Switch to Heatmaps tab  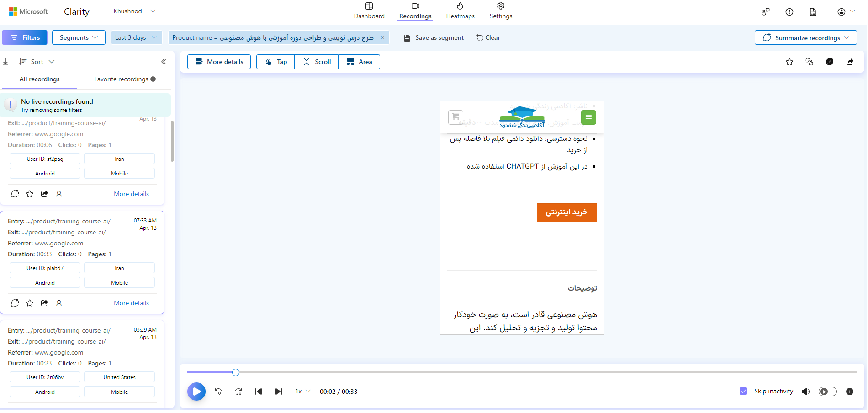(460, 11)
